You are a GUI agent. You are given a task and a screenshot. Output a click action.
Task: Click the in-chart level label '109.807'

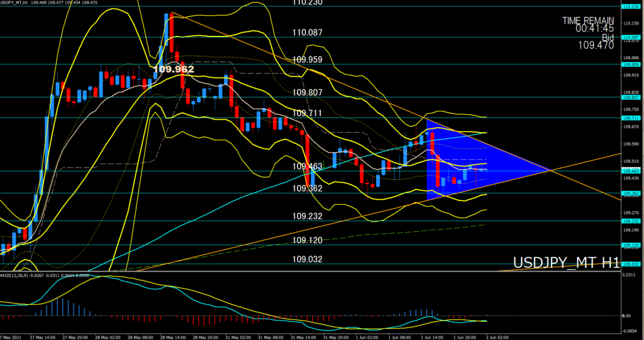point(307,92)
